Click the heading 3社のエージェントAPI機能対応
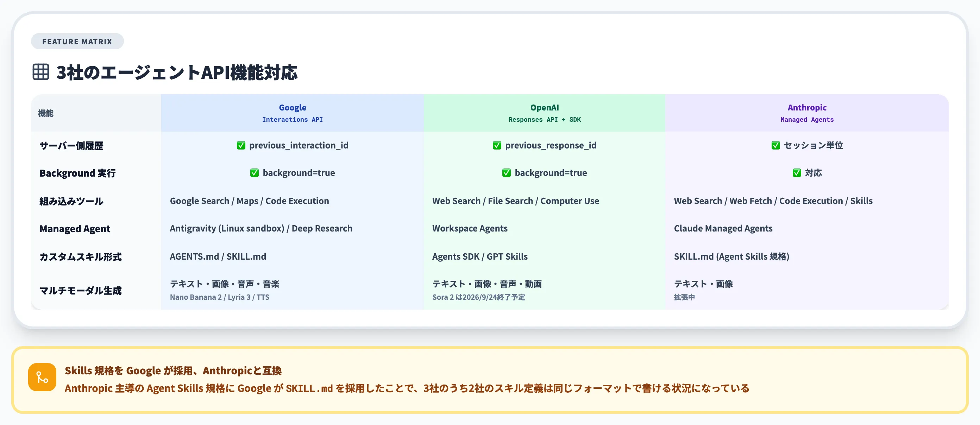Image resolution: width=980 pixels, height=425 pixels. tap(177, 72)
